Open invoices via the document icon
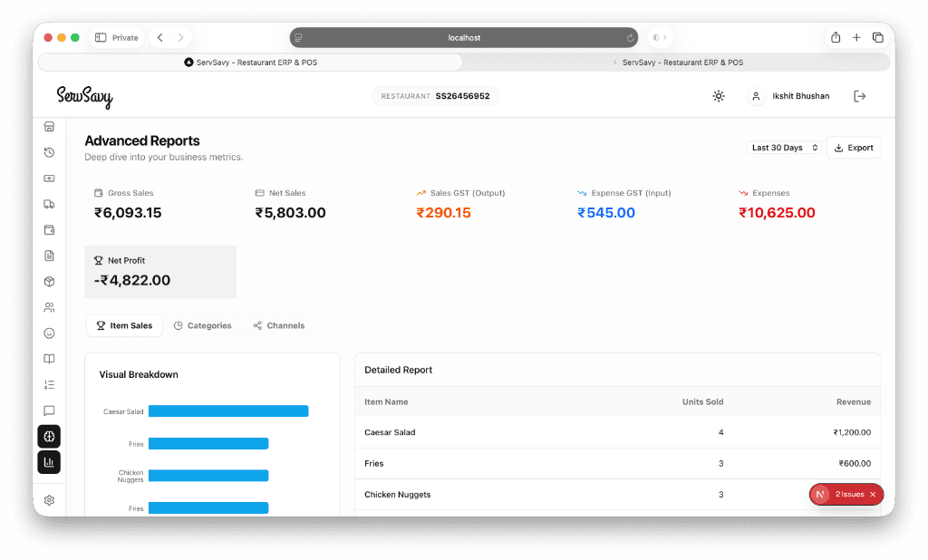 [x=49, y=256]
